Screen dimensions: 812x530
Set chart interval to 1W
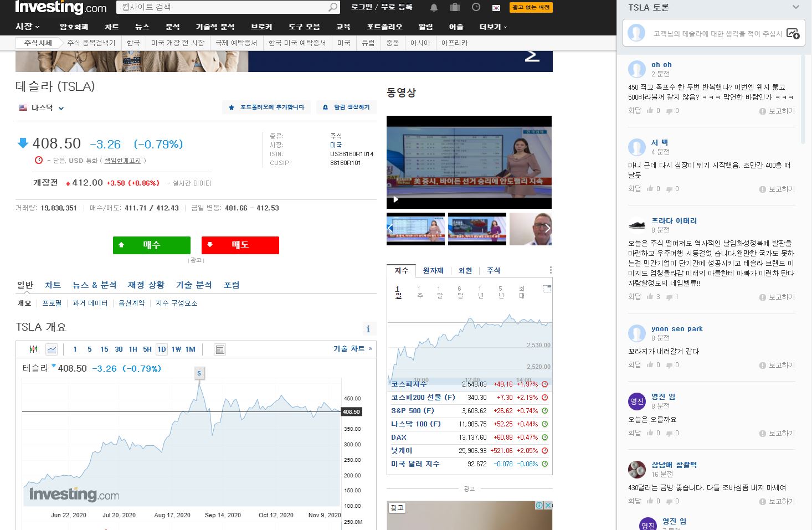pyautogui.click(x=176, y=349)
